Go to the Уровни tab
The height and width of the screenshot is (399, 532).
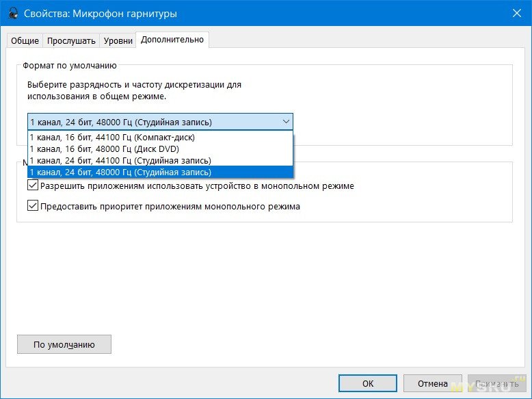click(118, 40)
